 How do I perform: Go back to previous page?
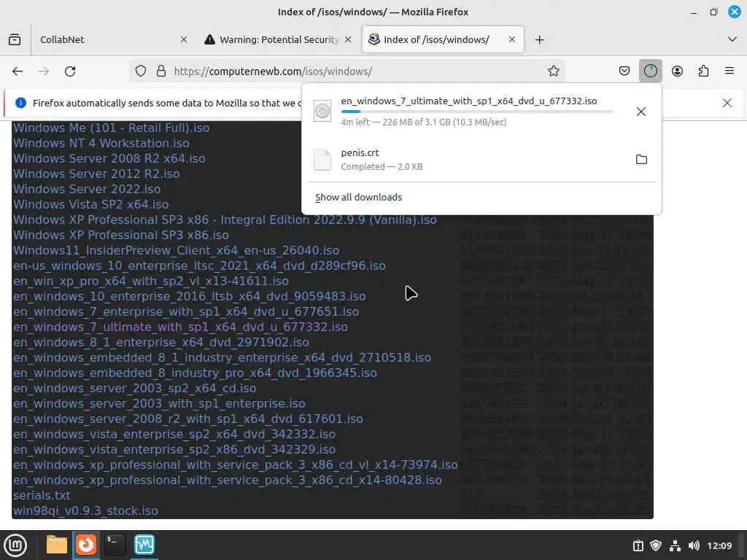click(x=18, y=71)
